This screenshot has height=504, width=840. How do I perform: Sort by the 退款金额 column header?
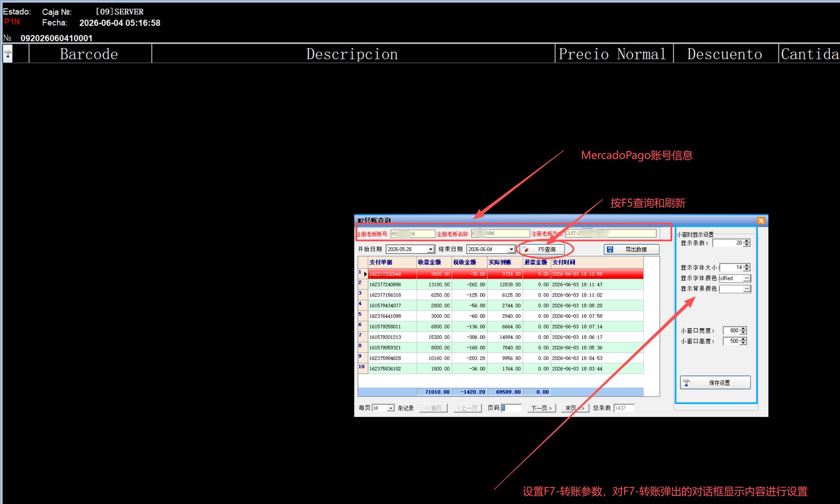coord(537,262)
